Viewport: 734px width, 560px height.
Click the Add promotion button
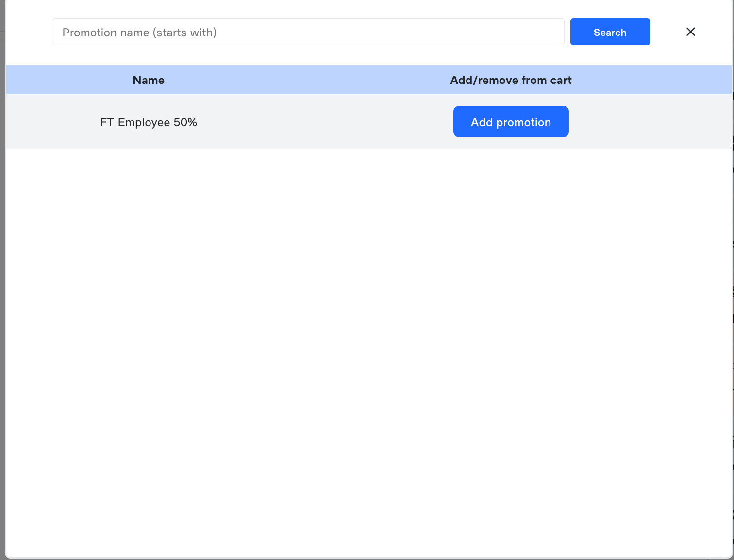pyautogui.click(x=511, y=122)
